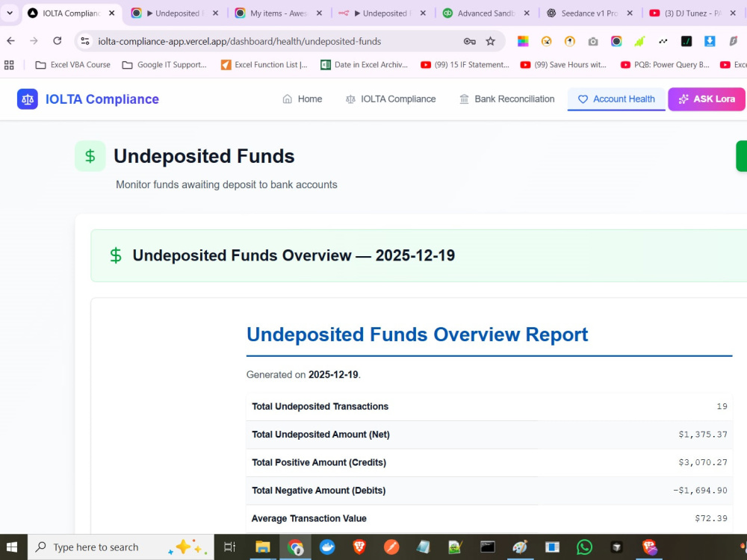Viewport: 747px width, 560px height.
Task: Open the Excel Function List bookmark
Action: click(x=264, y=65)
